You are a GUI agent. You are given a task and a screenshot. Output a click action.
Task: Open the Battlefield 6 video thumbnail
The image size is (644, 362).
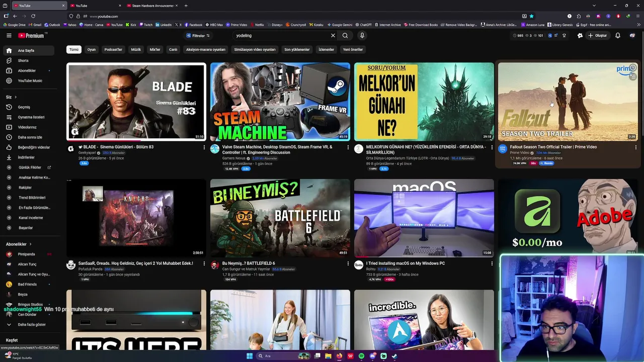(x=280, y=218)
